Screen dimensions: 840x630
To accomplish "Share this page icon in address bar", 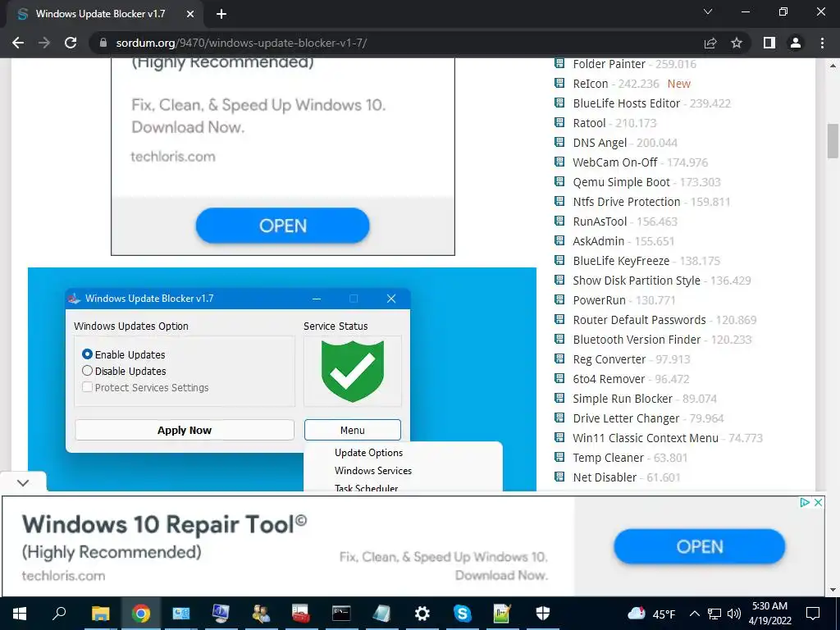I will pyautogui.click(x=710, y=43).
